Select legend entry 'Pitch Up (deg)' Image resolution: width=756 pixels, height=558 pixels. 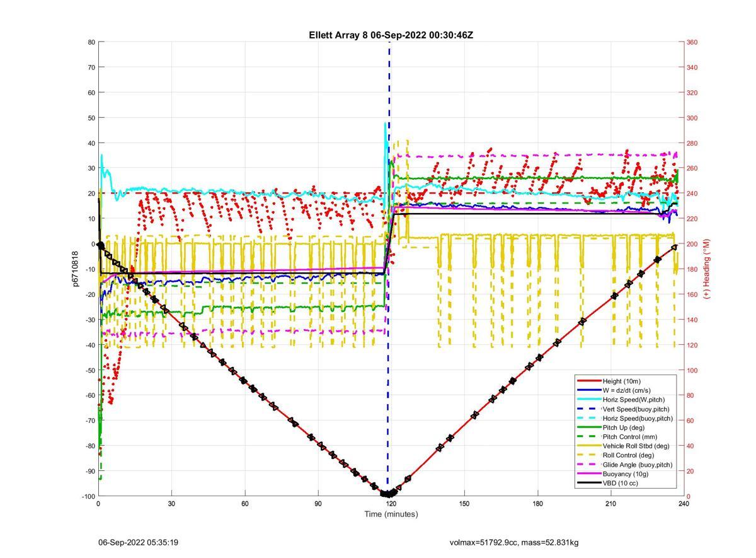624,427
